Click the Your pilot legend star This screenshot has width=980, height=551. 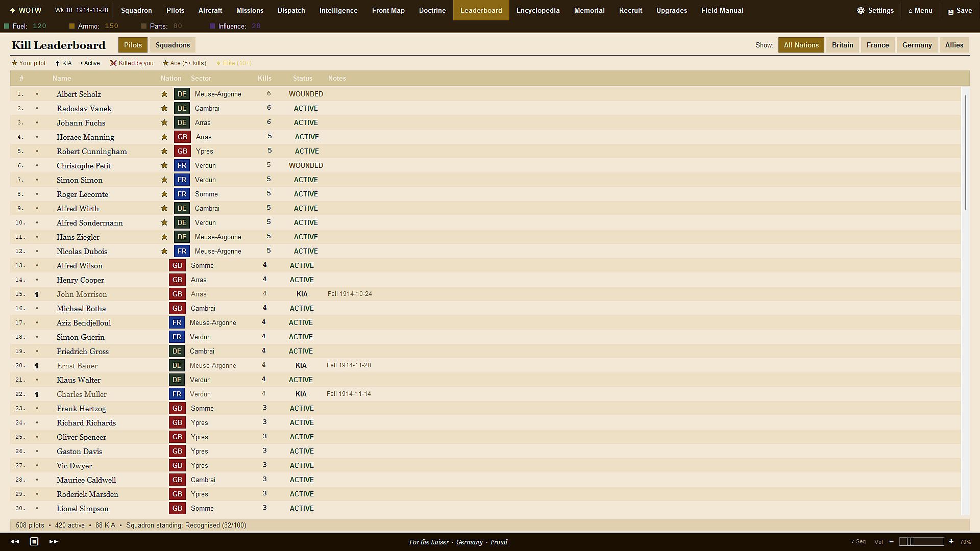click(x=14, y=63)
